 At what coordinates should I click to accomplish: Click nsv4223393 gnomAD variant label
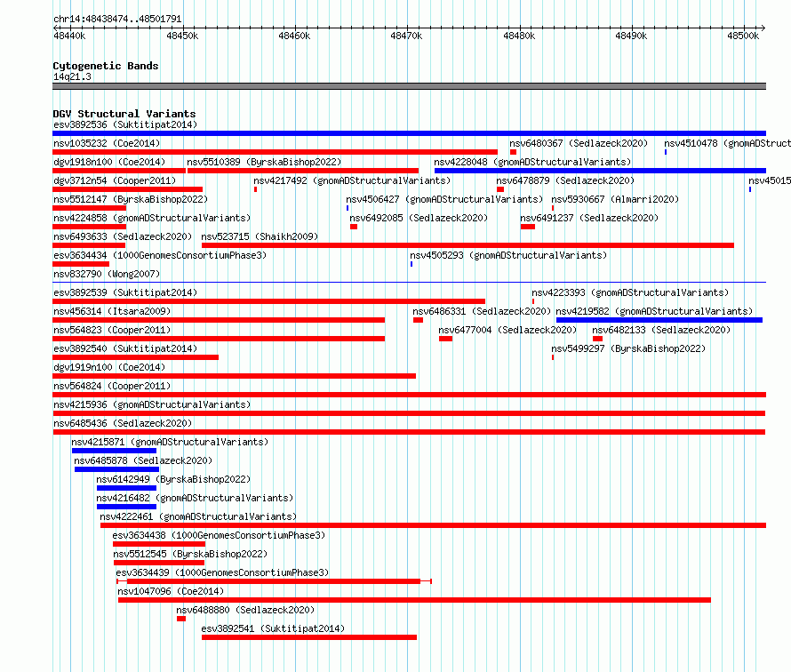click(630, 292)
